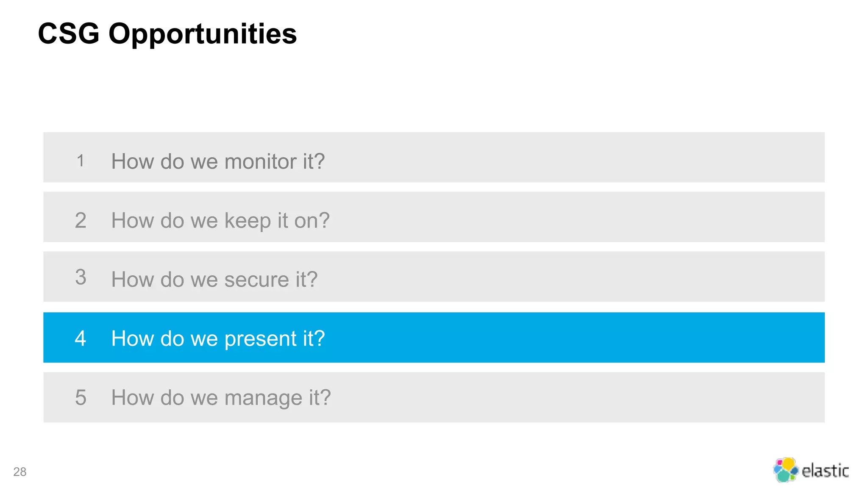Select the number 1 in the first row
868x488 pixels.
[x=81, y=161]
